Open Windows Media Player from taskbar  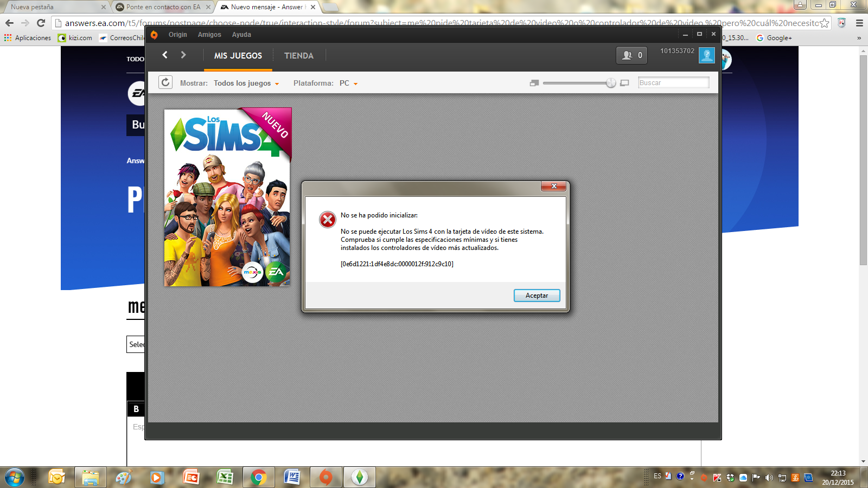(x=157, y=478)
